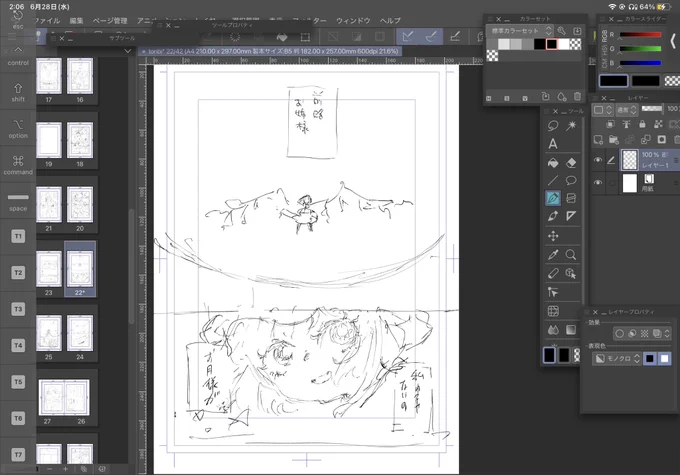Open page 25 thumbnail
This screenshot has height=475, width=680.
49,333
